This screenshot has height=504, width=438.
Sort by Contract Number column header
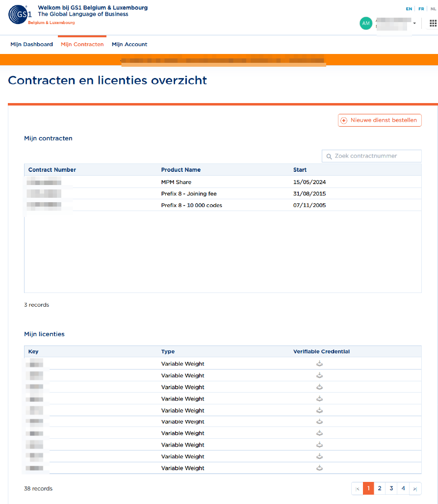(52, 170)
